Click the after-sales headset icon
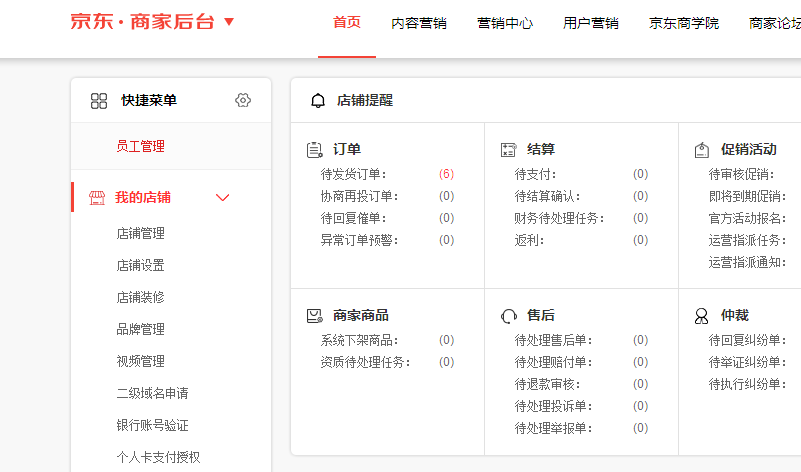This screenshot has height=472, width=801. 508,316
